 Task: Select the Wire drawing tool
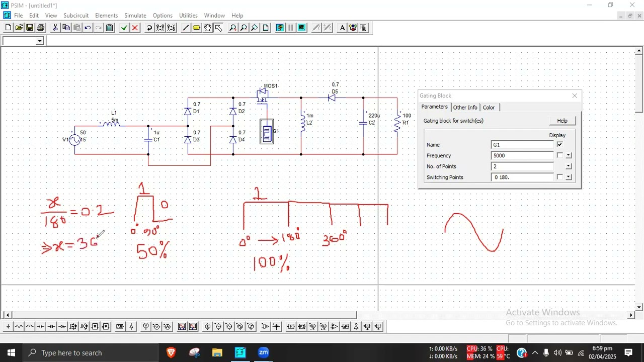click(x=186, y=28)
